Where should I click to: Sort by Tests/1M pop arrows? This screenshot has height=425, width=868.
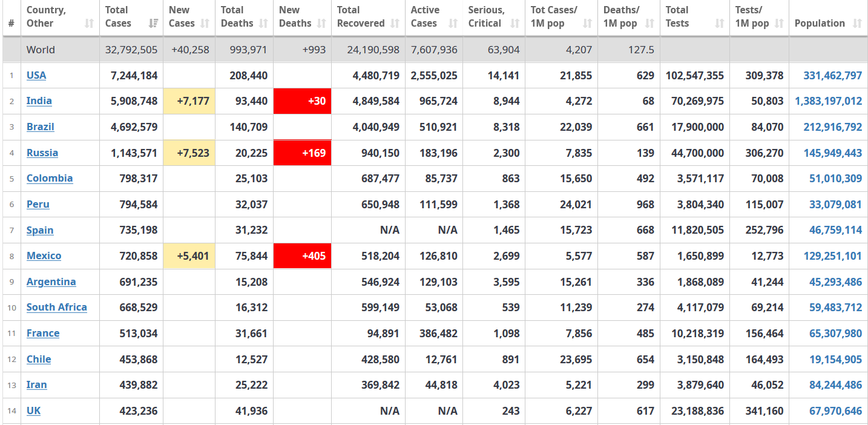pyautogui.click(x=779, y=24)
